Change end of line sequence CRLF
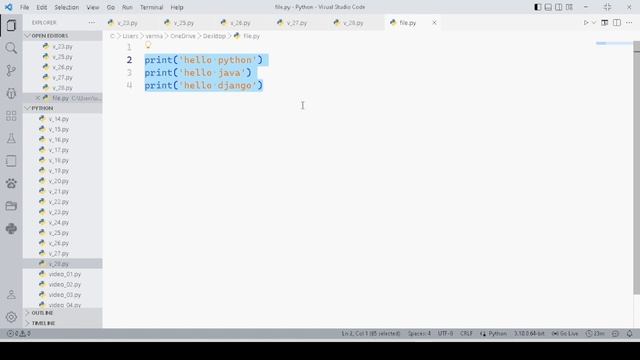This screenshot has height=360, width=640. point(466,333)
